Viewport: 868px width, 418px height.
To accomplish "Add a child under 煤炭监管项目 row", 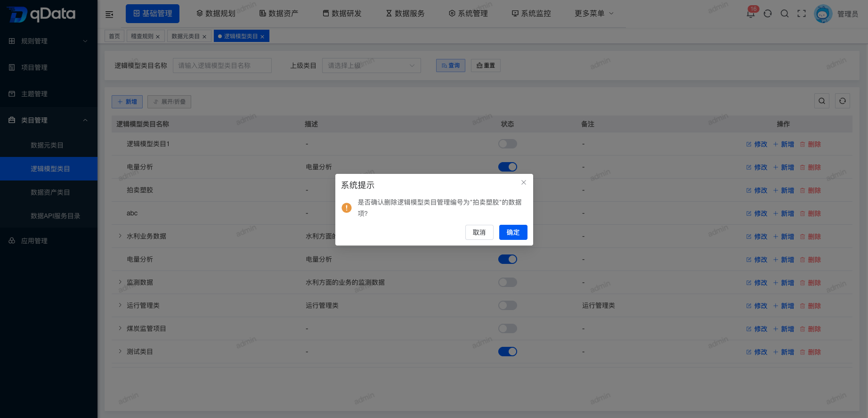I will [x=784, y=329].
